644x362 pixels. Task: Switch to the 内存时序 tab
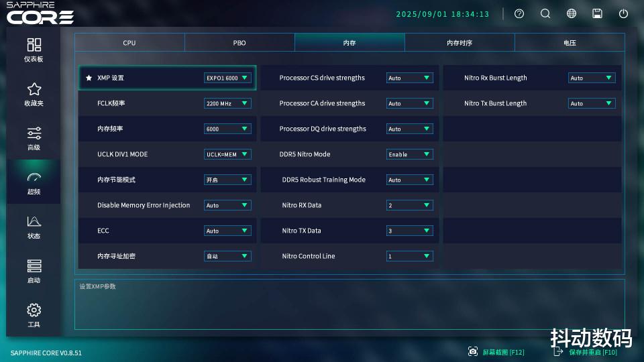pos(460,43)
